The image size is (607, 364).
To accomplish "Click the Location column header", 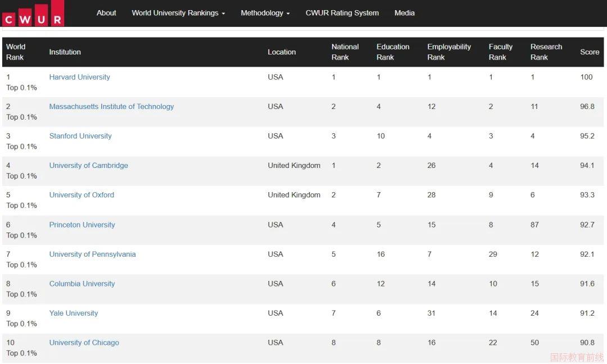I will pyautogui.click(x=282, y=52).
